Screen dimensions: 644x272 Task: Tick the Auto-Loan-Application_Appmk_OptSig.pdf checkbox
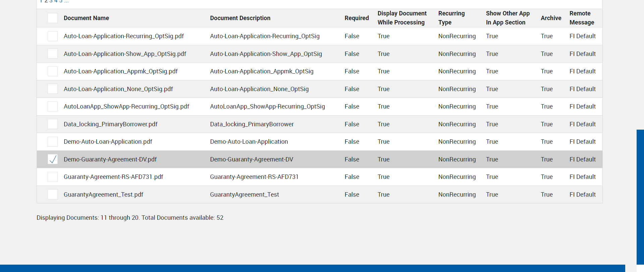click(53, 71)
